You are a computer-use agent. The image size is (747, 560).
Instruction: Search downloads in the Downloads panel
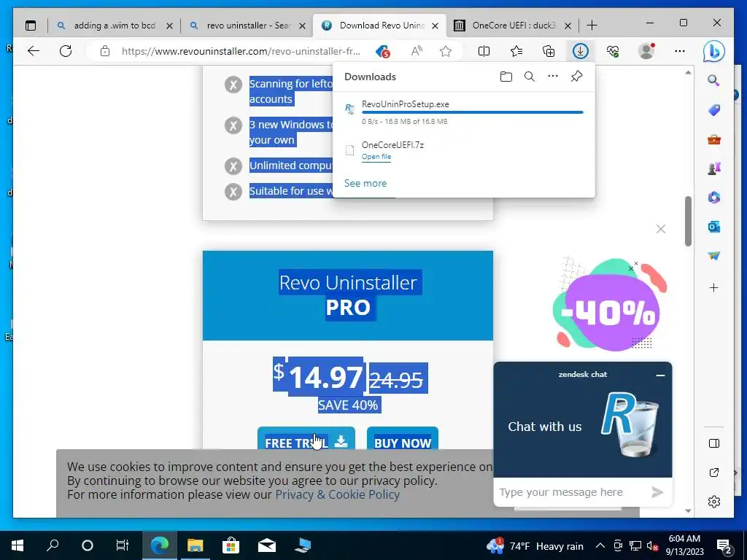tap(530, 77)
